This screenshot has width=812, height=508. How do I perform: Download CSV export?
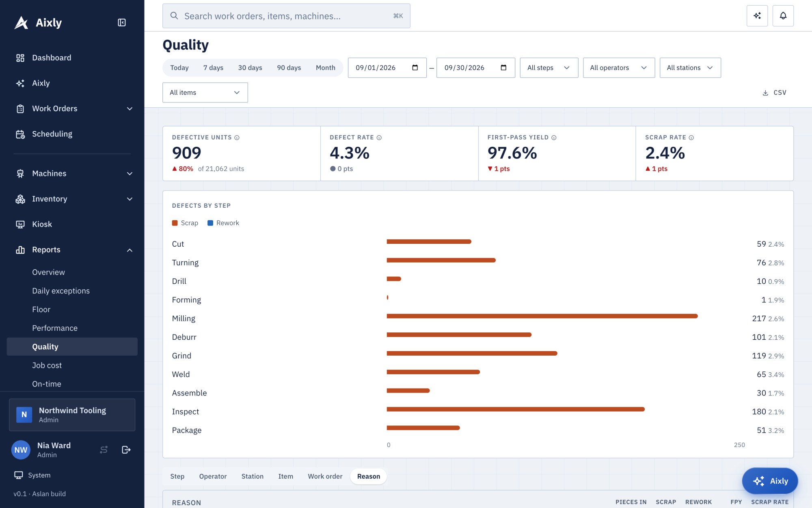coord(774,93)
